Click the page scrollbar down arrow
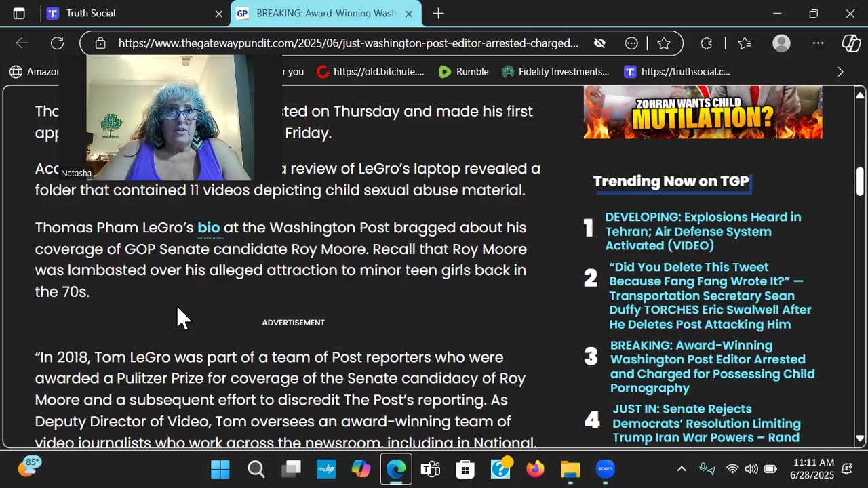The image size is (868, 488). pos(860,439)
